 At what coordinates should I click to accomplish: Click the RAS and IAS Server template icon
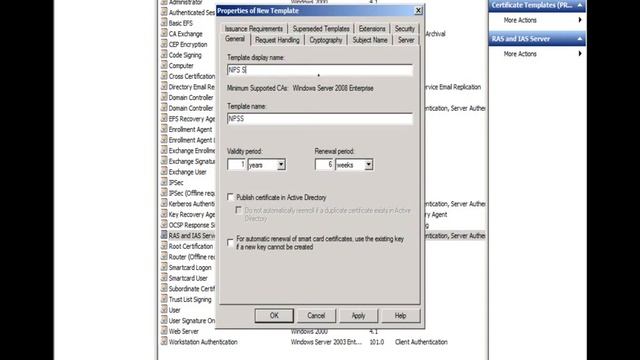pyautogui.click(x=164, y=235)
